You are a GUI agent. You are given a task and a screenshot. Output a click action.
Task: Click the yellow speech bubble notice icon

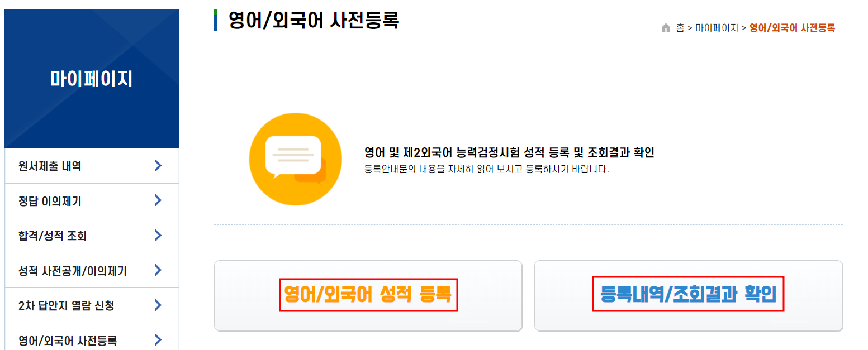click(295, 159)
